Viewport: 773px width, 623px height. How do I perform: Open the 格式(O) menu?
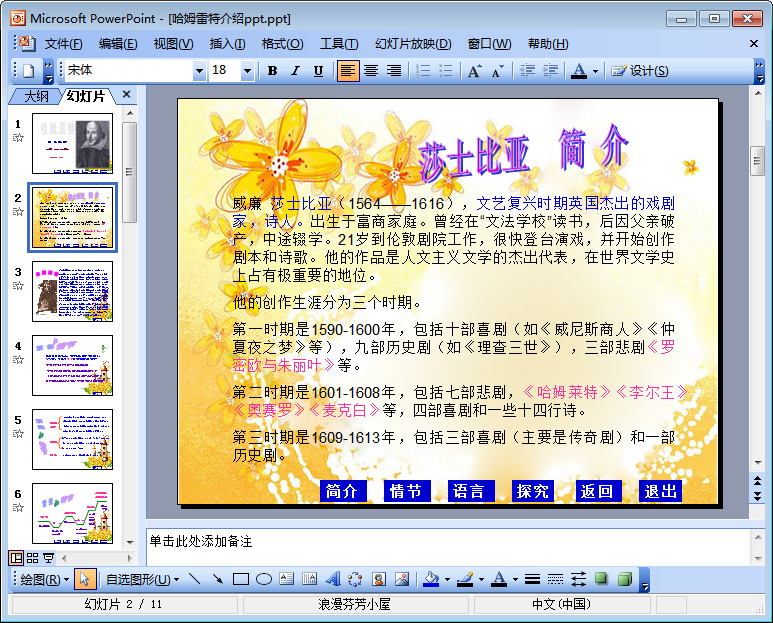(x=282, y=44)
